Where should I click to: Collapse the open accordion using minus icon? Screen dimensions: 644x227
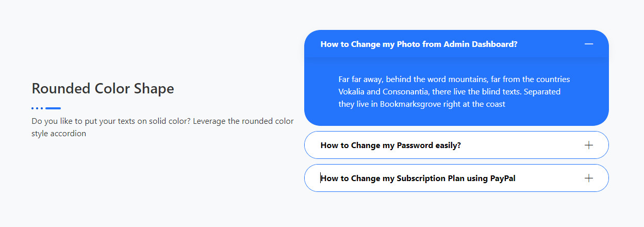pos(589,44)
